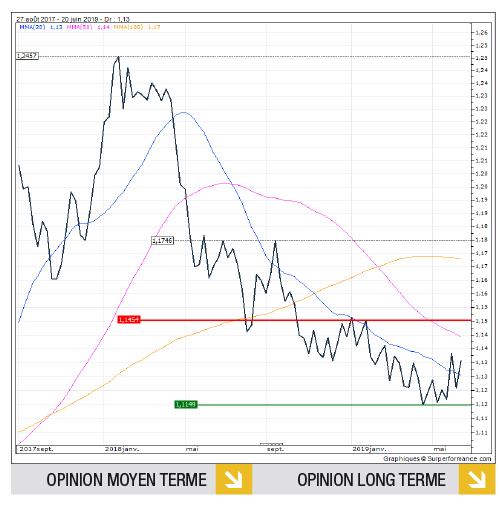
Task: Select the MMA(100) orange legend entry
Action: (x=137, y=27)
